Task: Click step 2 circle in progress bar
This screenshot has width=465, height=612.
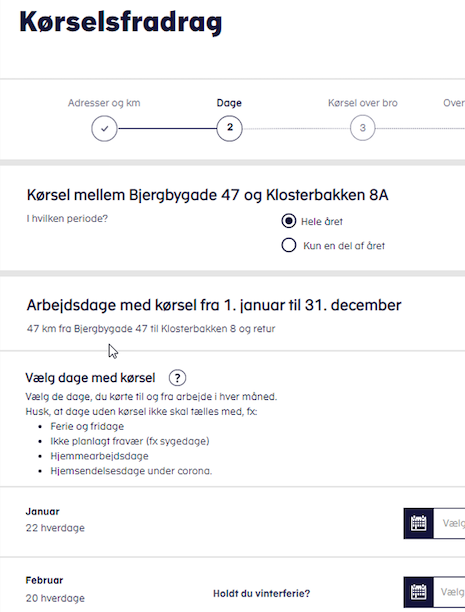Action: (x=230, y=128)
